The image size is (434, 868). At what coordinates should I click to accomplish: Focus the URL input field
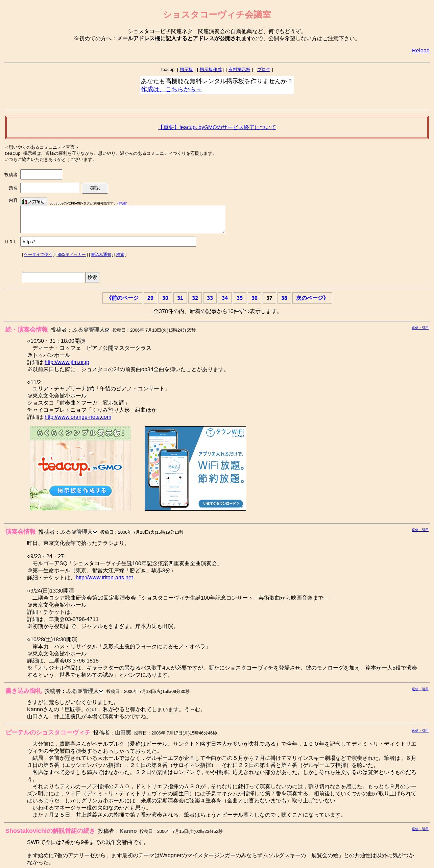point(108,242)
